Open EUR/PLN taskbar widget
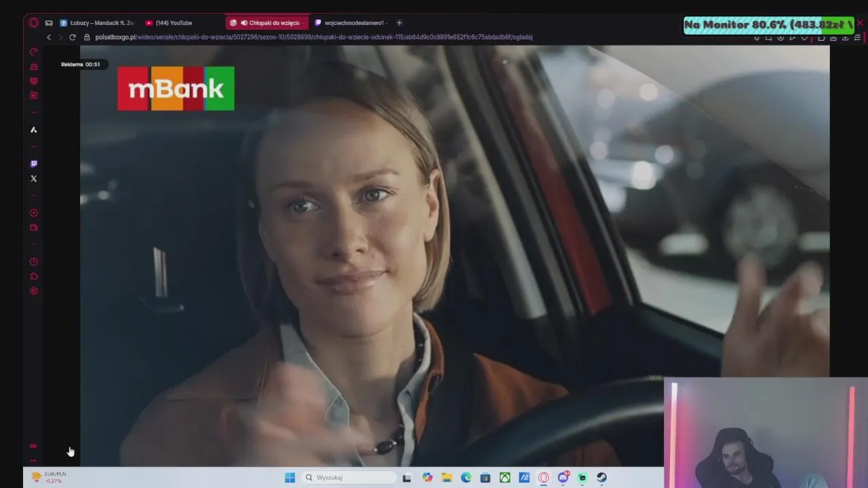This screenshot has width=868, height=488. pos(49,477)
